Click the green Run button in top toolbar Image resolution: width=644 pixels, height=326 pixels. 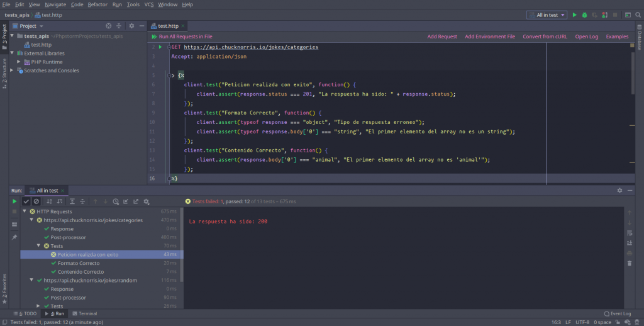point(574,14)
